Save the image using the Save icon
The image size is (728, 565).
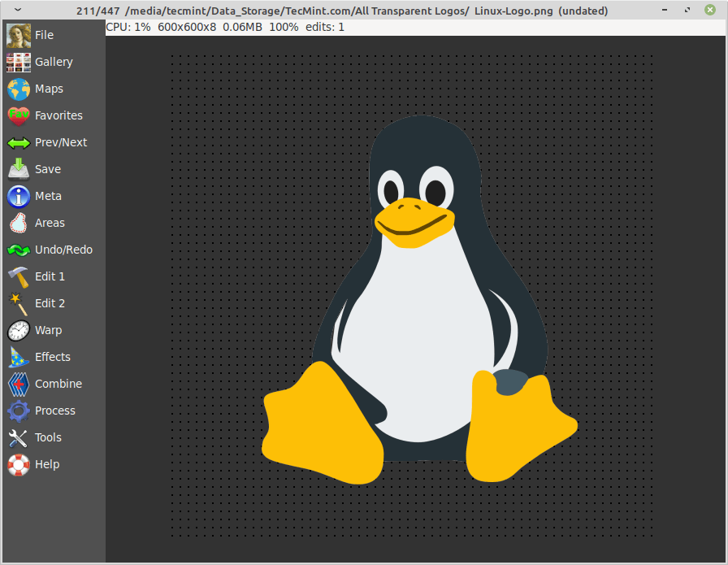click(19, 169)
